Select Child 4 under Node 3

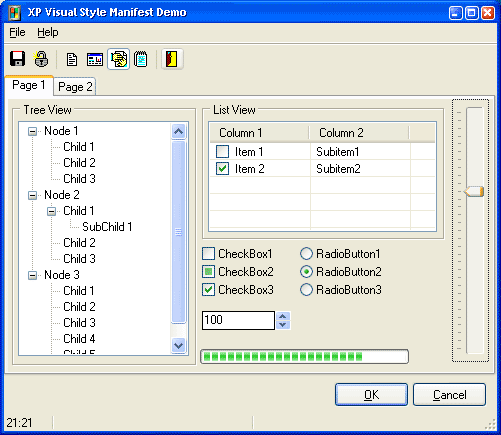[79, 339]
